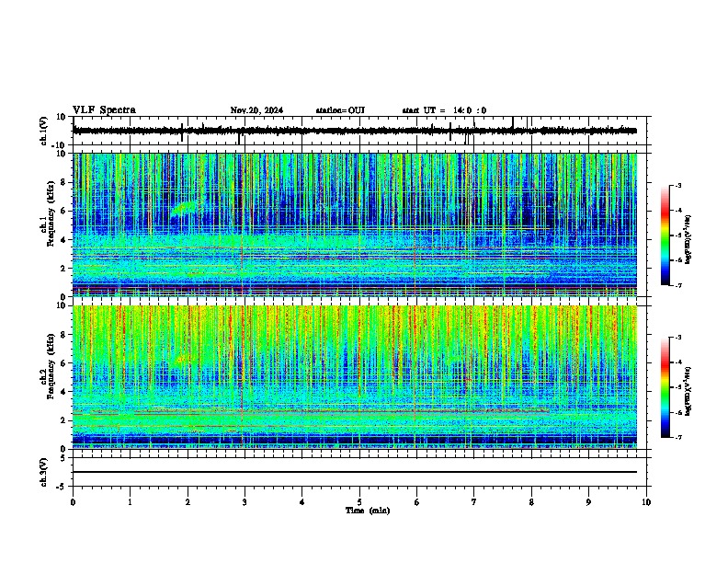Click time axis tick label '5'

click(359, 502)
